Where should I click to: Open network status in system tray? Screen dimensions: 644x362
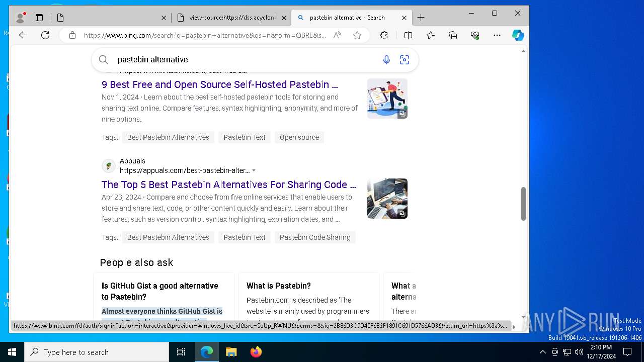tap(567, 352)
